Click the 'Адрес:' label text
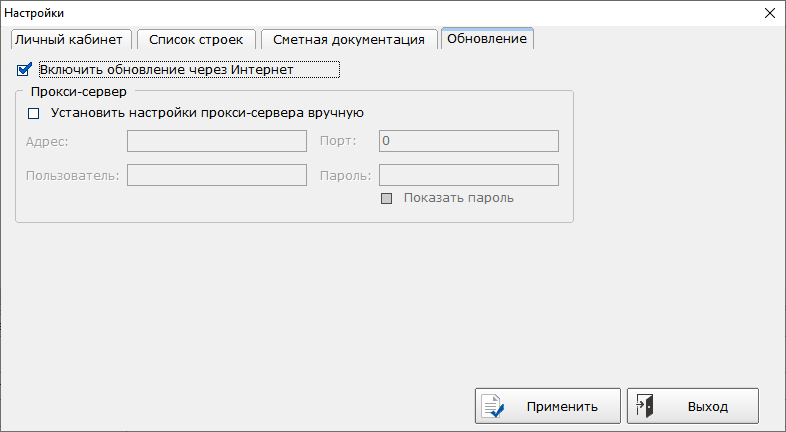 pos(48,141)
